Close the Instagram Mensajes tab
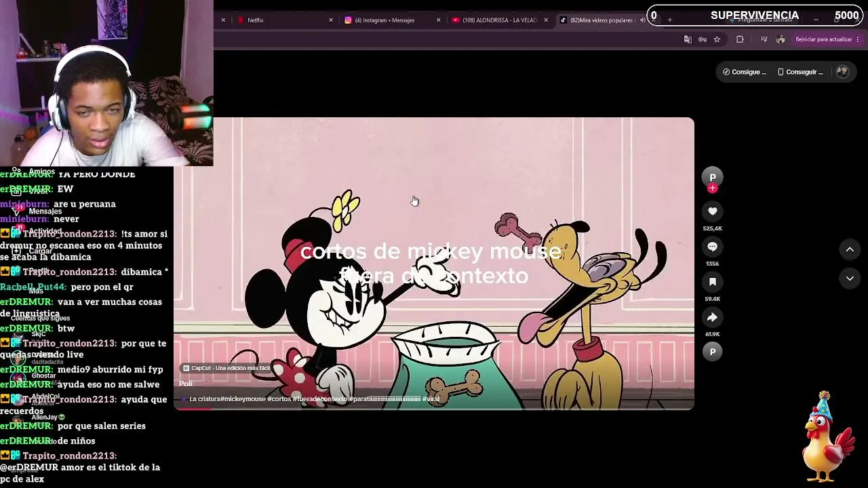Viewport: 868px width, 488px height. pyautogui.click(x=438, y=20)
